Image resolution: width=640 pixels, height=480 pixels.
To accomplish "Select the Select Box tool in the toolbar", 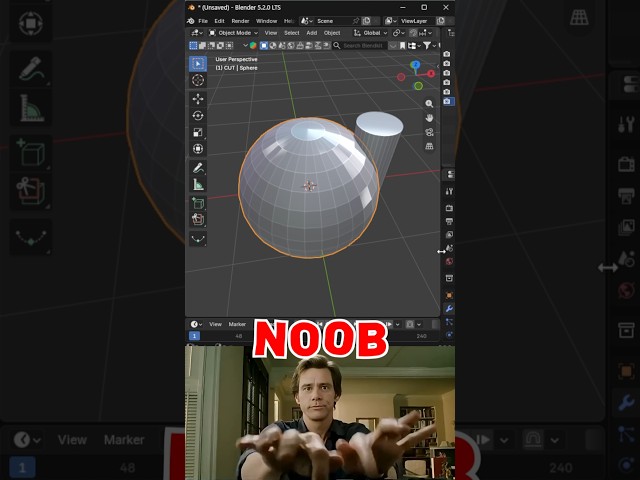I will pyautogui.click(x=198, y=64).
